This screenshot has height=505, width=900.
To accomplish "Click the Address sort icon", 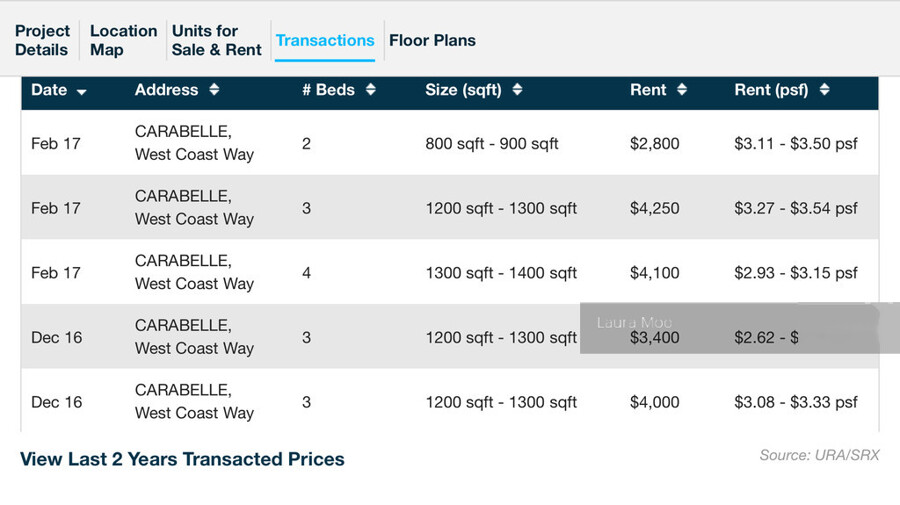I will click(x=214, y=90).
